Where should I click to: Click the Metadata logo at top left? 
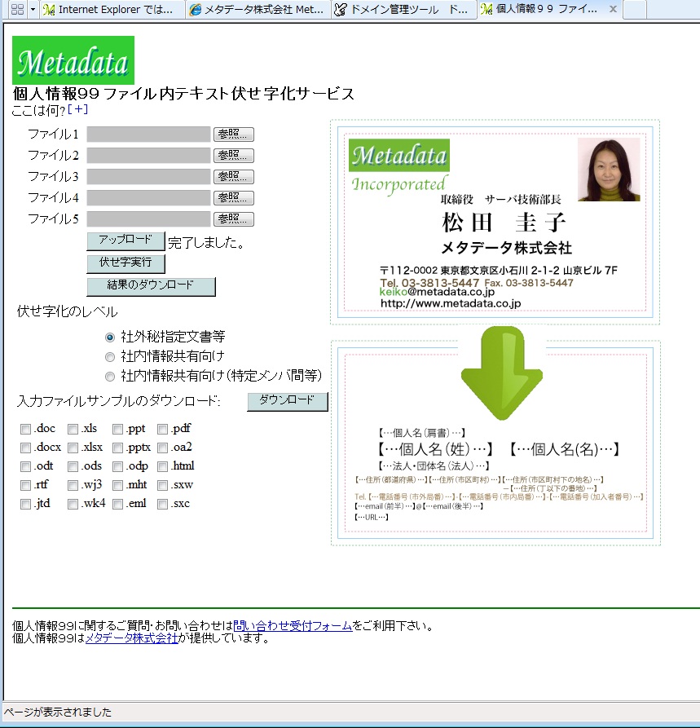point(73,60)
